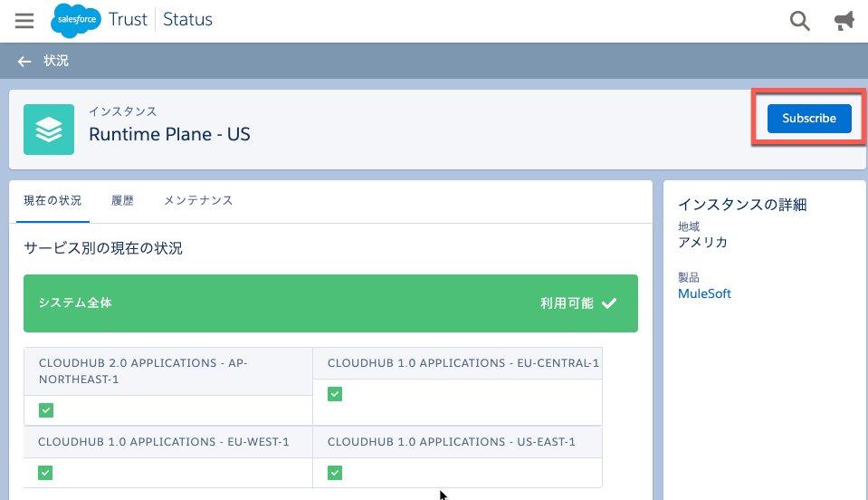The height and width of the screenshot is (500, 868).
Task: Click the 利用可能 checkmark icon in banner
Action: click(x=609, y=303)
